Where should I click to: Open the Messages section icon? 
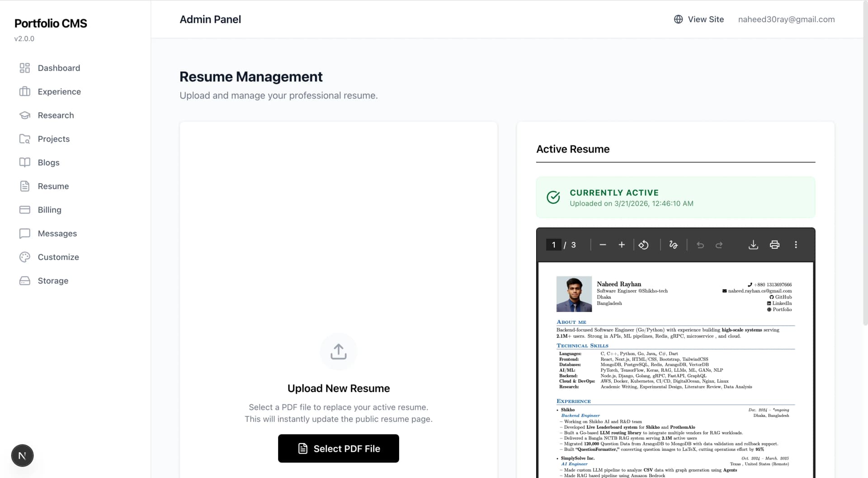tap(25, 233)
